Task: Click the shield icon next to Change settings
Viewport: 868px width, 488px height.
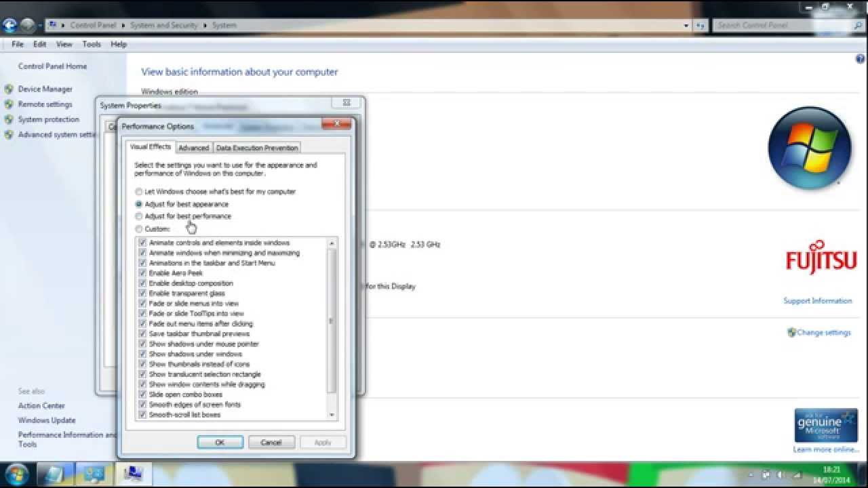Action: 791,332
